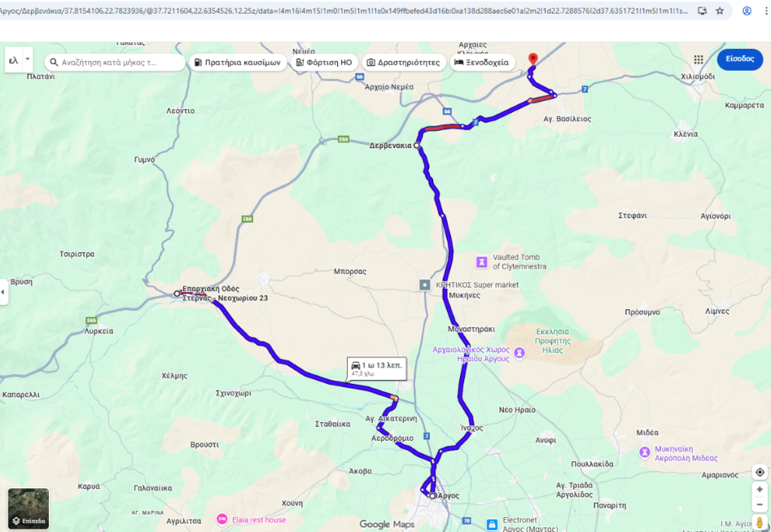Screen dimensions: 771x532
Task: Switch map layers via Επίπεδα thumbnail
Action: [29, 509]
